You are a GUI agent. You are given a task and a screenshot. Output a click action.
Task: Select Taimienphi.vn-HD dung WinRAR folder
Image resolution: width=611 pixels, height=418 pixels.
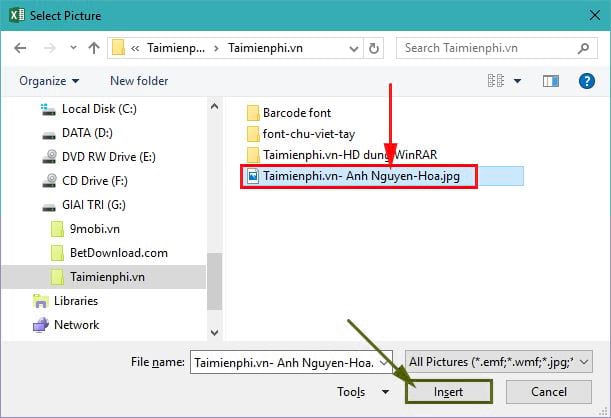pos(350,155)
